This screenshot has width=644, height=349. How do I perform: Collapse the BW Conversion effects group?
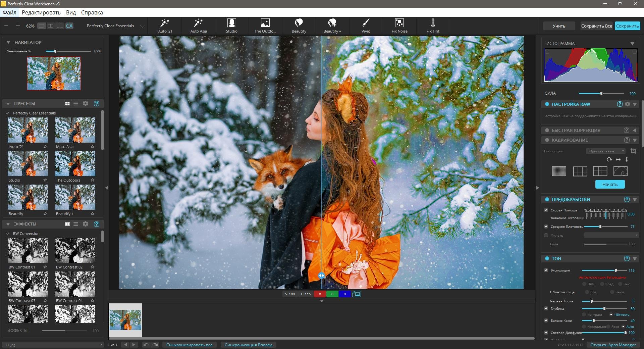point(7,234)
